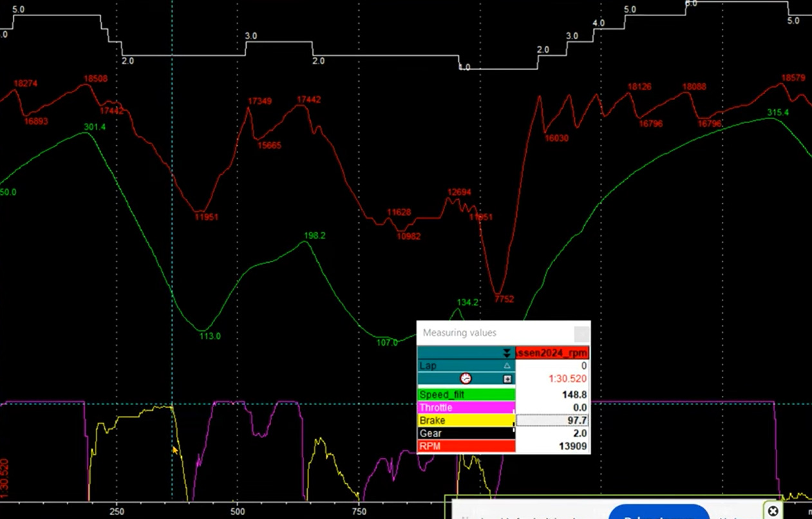Screen dimensions: 812x519
Task: Click the 18126 RPM label
Action: coord(639,86)
